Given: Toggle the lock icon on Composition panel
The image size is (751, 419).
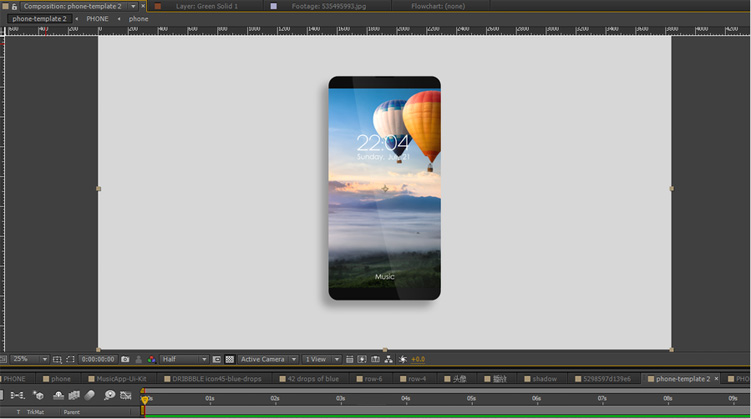Looking at the screenshot, I should pyautogui.click(x=14, y=6).
